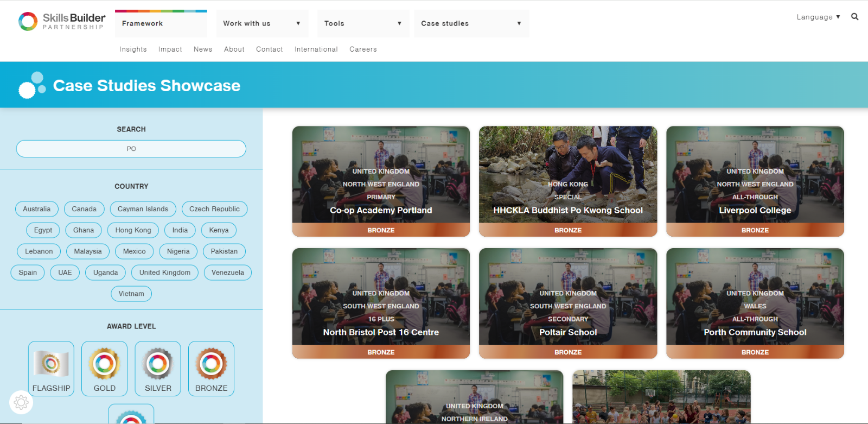This screenshot has width=868, height=424.
Task: Toggle the Cayman Islands country filter
Action: pos(143,209)
